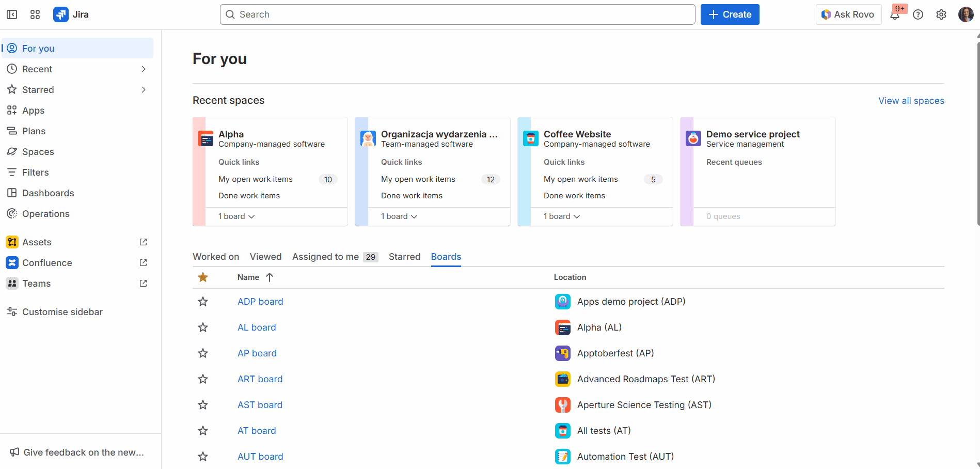
Task: Click the Aperture Science Testing project icon
Action: point(563,404)
